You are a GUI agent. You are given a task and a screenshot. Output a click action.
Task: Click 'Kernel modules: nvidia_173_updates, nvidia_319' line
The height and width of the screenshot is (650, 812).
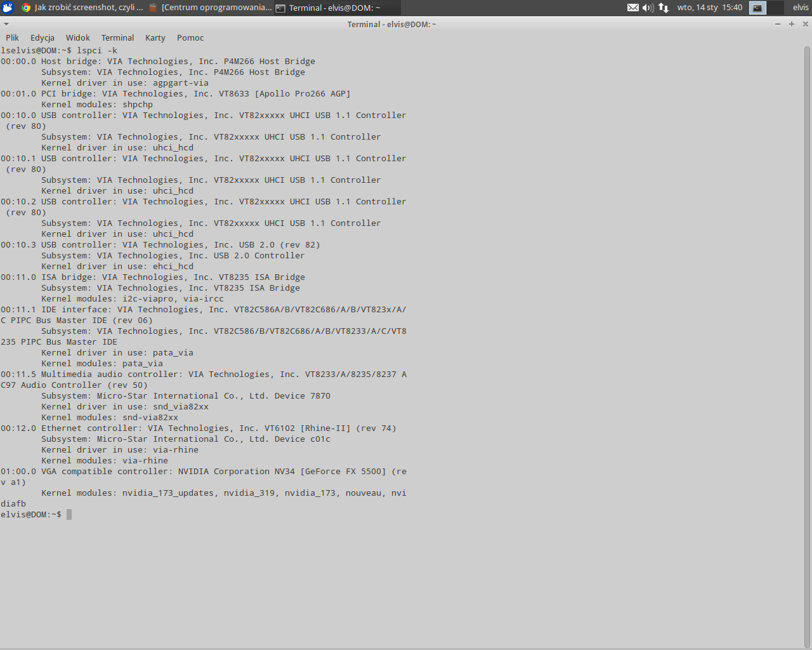pos(224,493)
